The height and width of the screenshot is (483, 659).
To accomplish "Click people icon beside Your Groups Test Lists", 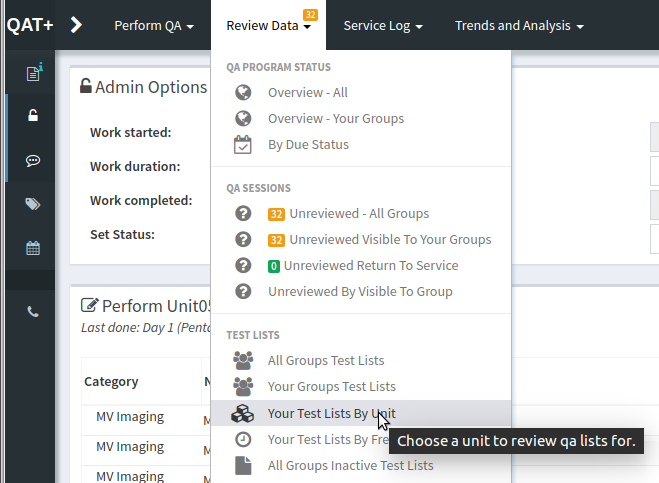I will (x=243, y=387).
